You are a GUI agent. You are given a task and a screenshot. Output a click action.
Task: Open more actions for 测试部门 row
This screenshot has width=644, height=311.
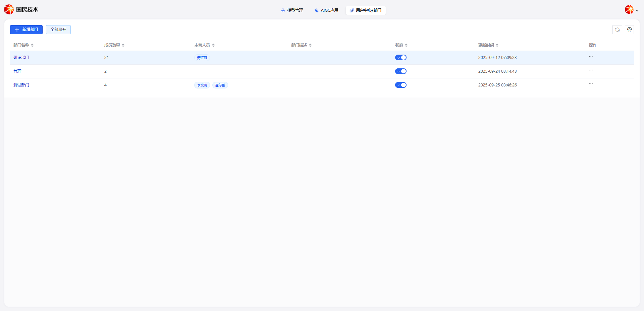(591, 84)
